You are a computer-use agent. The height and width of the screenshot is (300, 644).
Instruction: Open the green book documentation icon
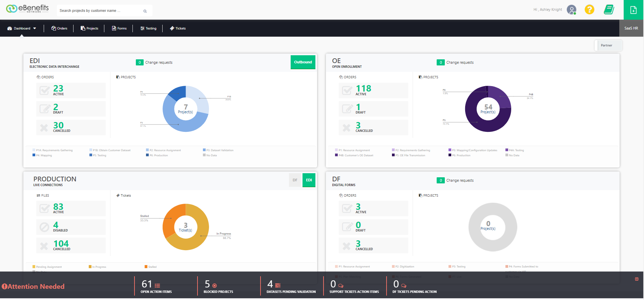tap(609, 9)
